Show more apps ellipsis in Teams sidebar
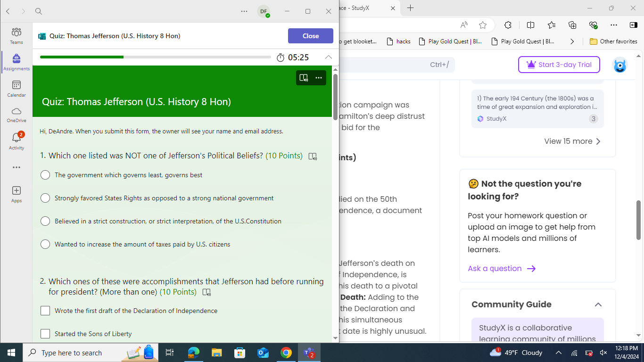 pyautogui.click(x=17, y=167)
